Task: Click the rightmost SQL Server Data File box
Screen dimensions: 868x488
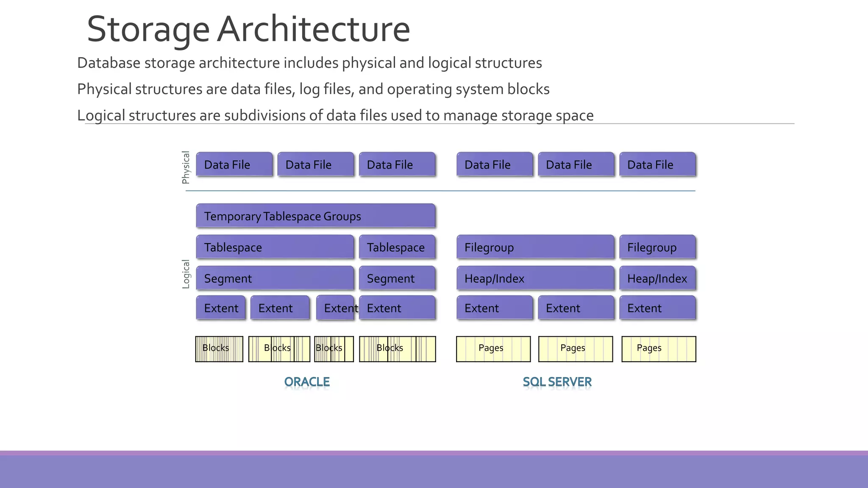Action: pos(657,164)
